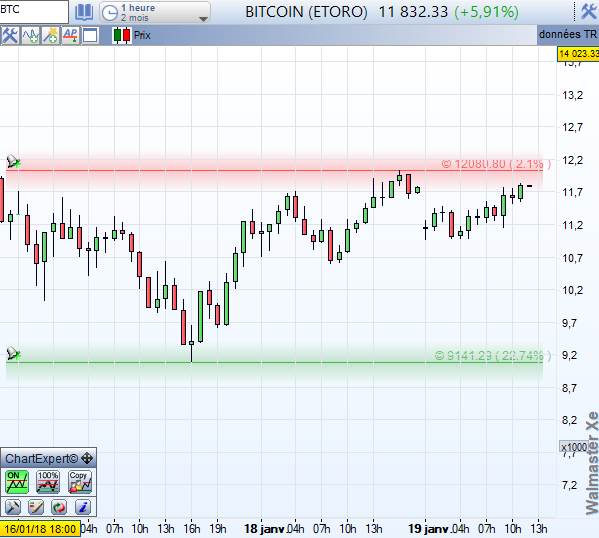Image resolution: width=599 pixels, height=538 pixels.
Task: Open the instrument list book icon
Action: [x=84, y=12]
